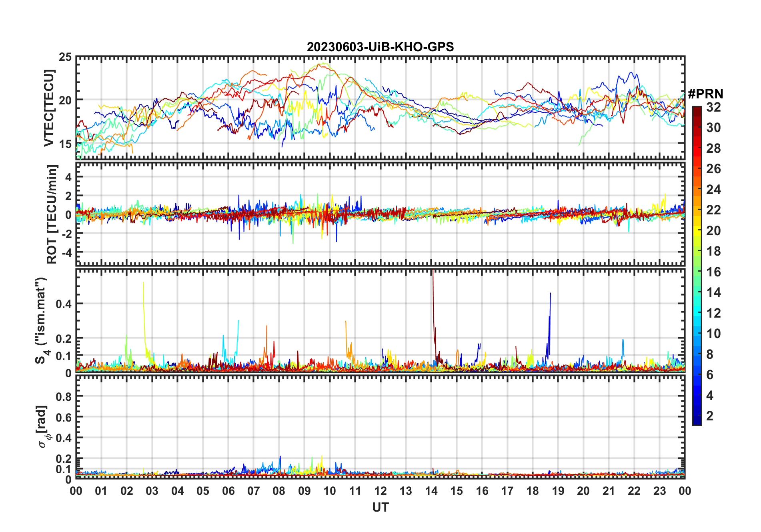Click x-axis hour label 02
The width and height of the screenshot is (761, 532).
[127, 491]
